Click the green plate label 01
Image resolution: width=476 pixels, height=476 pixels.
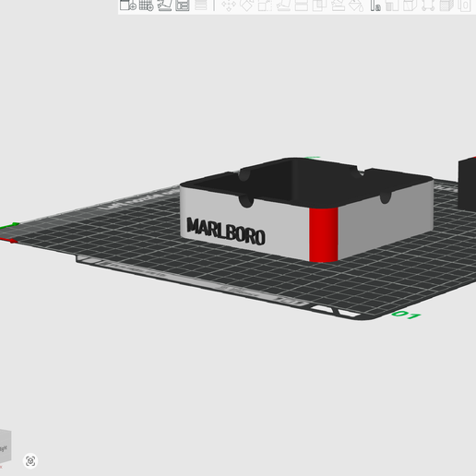(406, 315)
